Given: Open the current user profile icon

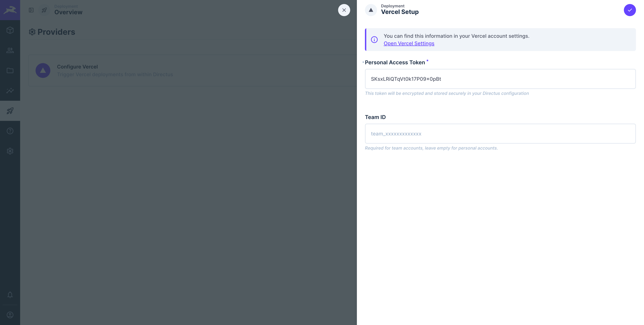Looking at the screenshot, I should point(10,315).
